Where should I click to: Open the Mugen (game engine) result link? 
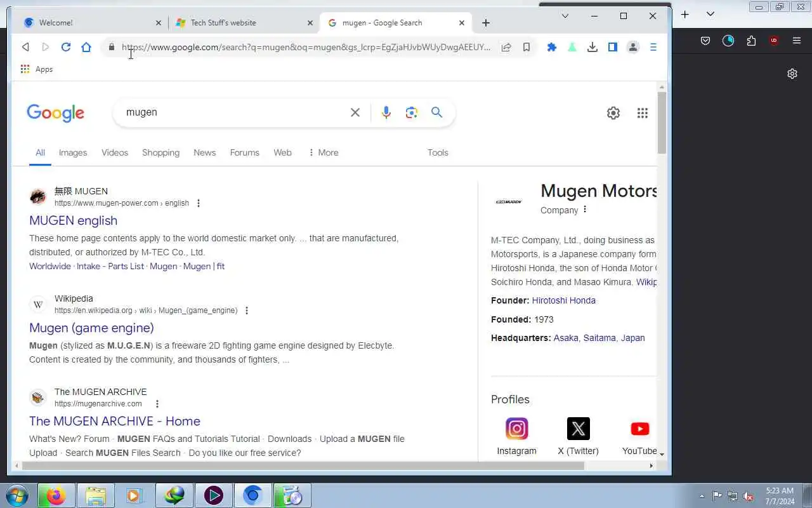(91, 328)
